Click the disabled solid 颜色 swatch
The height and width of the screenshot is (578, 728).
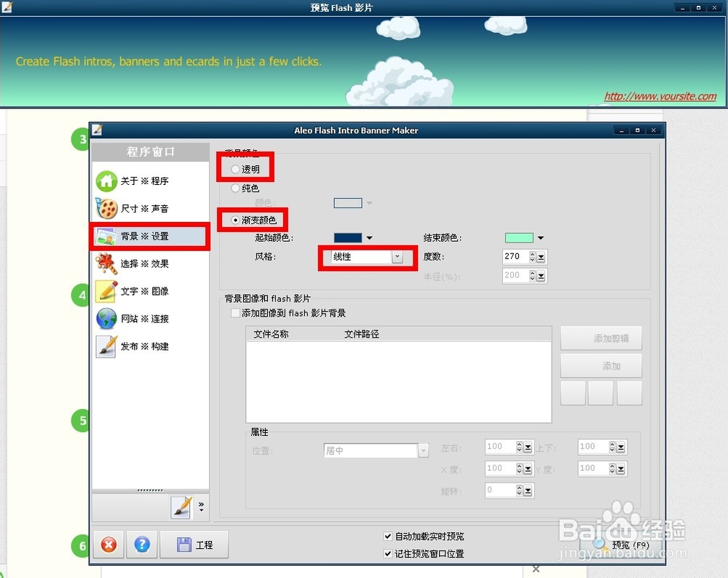348,203
